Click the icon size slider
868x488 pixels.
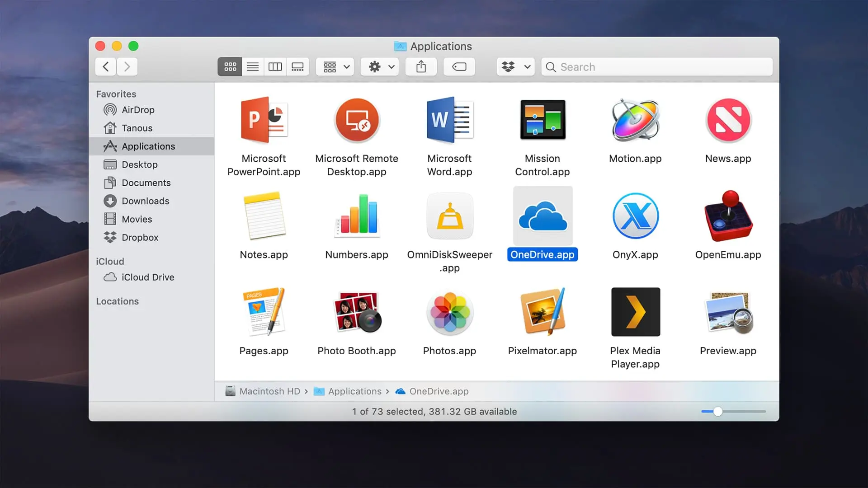[717, 412]
